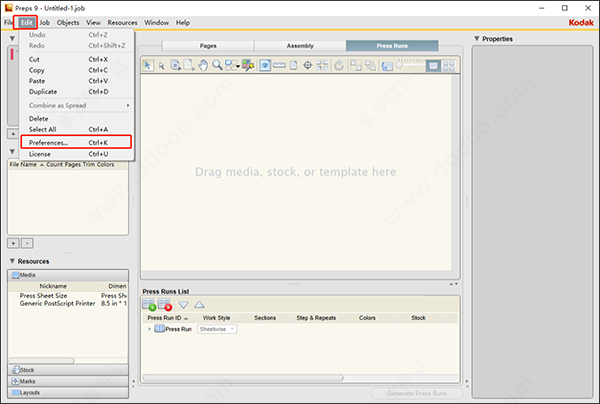Activate the magnifying glass Zoom tool

pyautogui.click(x=217, y=65)
